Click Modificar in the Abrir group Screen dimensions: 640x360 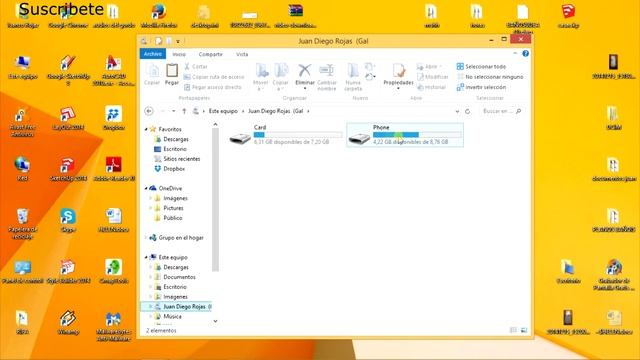(x=433, y=77)
